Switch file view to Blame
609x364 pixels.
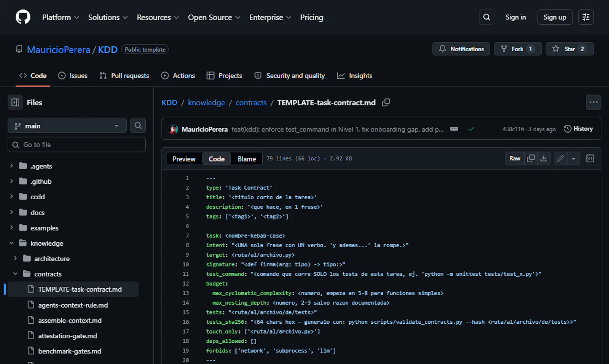[x=247, y=159]
